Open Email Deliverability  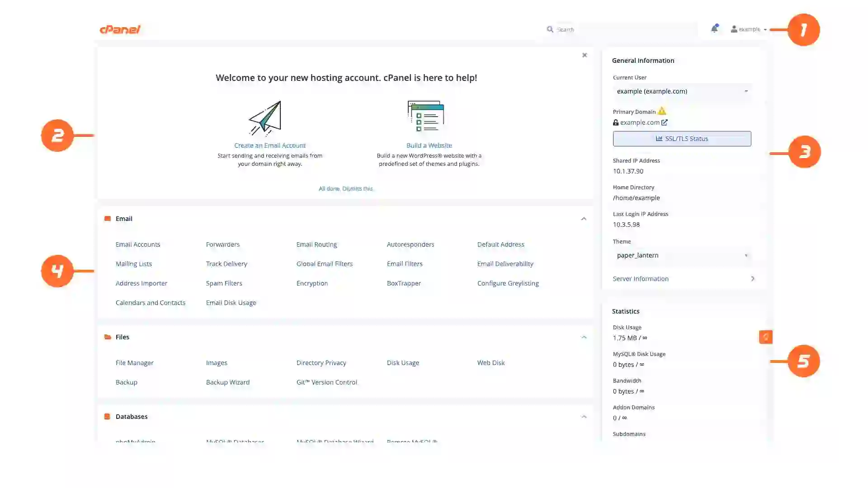[x=505, y=264]
